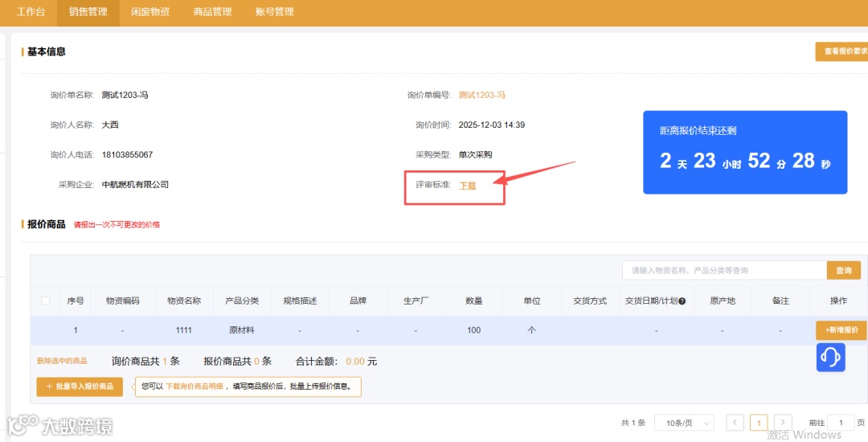The width and height of the screenshot is (868, 442).
Task: Go to next page arrow
Action: click(783, 423)
